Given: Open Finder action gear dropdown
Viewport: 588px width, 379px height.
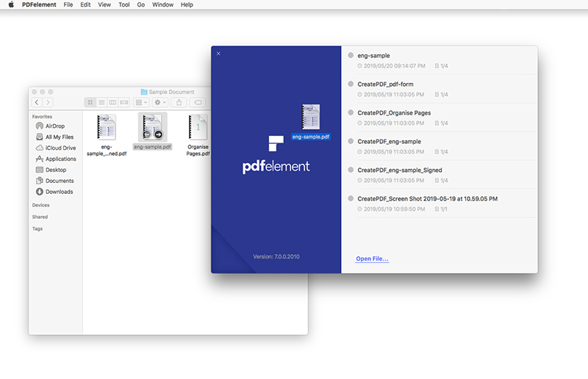Looking at the screenshot, I should (160, 102).
